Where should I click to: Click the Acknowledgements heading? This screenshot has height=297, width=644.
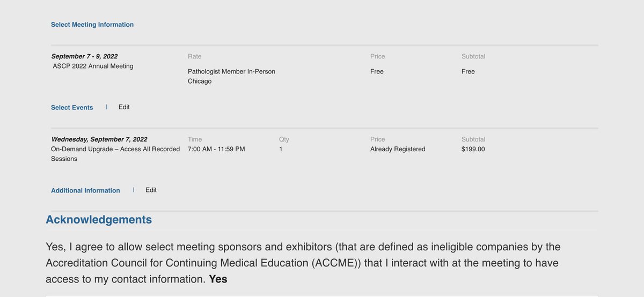99,220
